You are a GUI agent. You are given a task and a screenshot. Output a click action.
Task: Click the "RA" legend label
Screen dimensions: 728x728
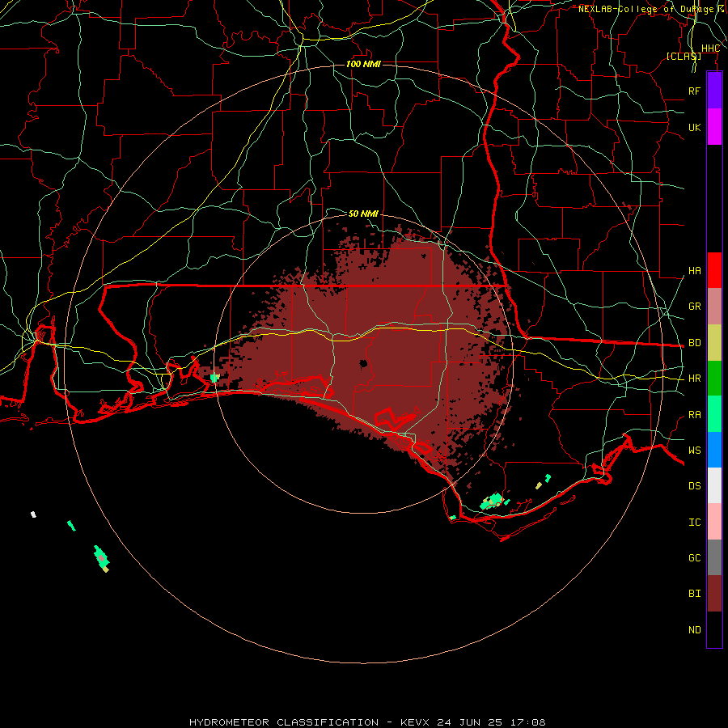point(694,415)
